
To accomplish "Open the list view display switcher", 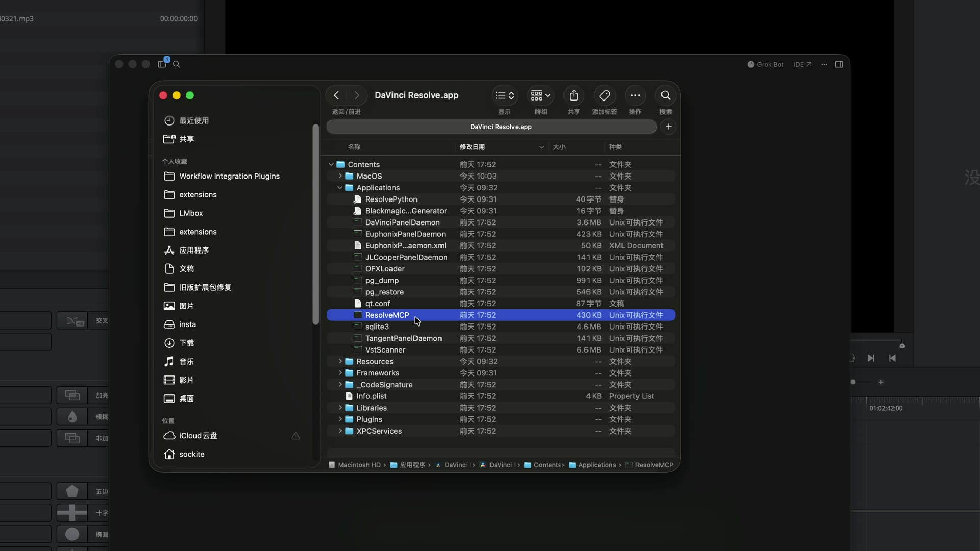I will point(505,95).
